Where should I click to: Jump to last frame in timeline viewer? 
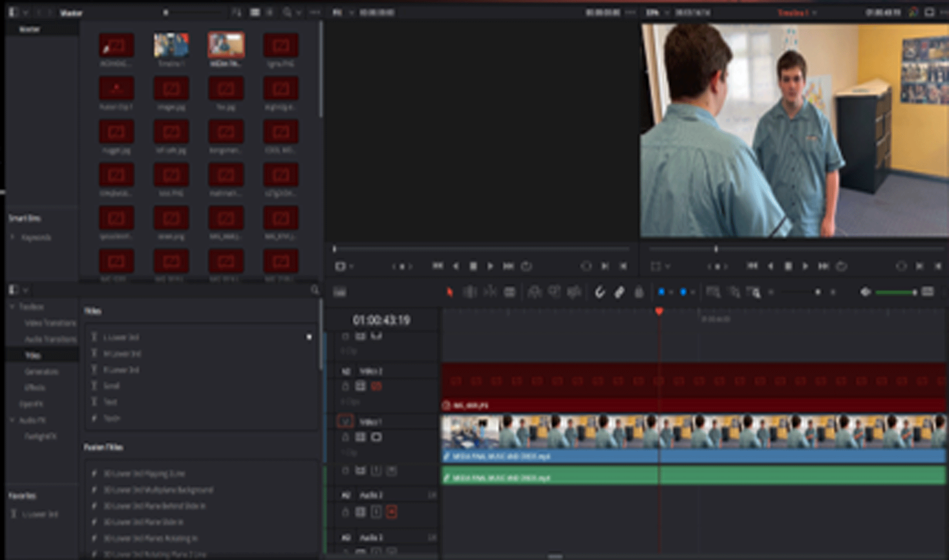pos(823,266)
